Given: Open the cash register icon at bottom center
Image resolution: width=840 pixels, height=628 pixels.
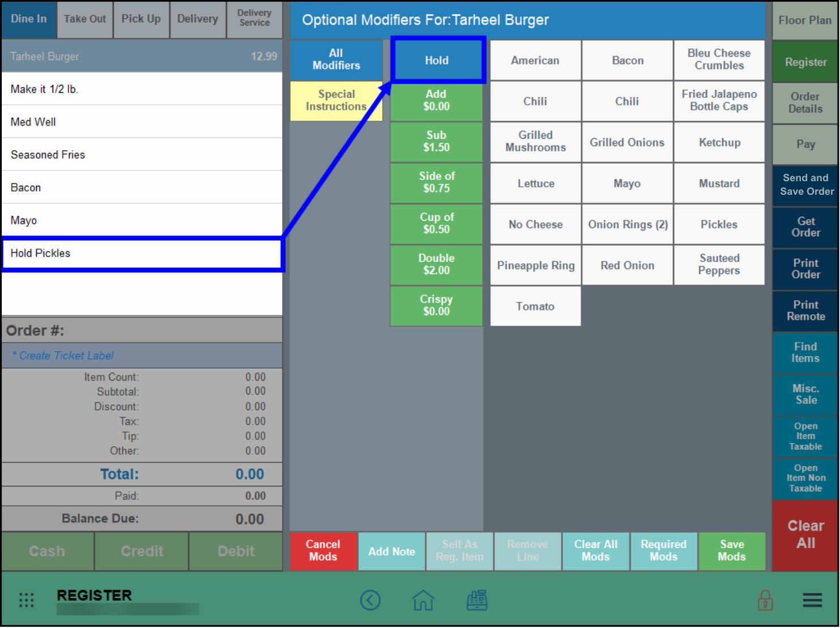Looking at the screenshot, I should [477, 600].
